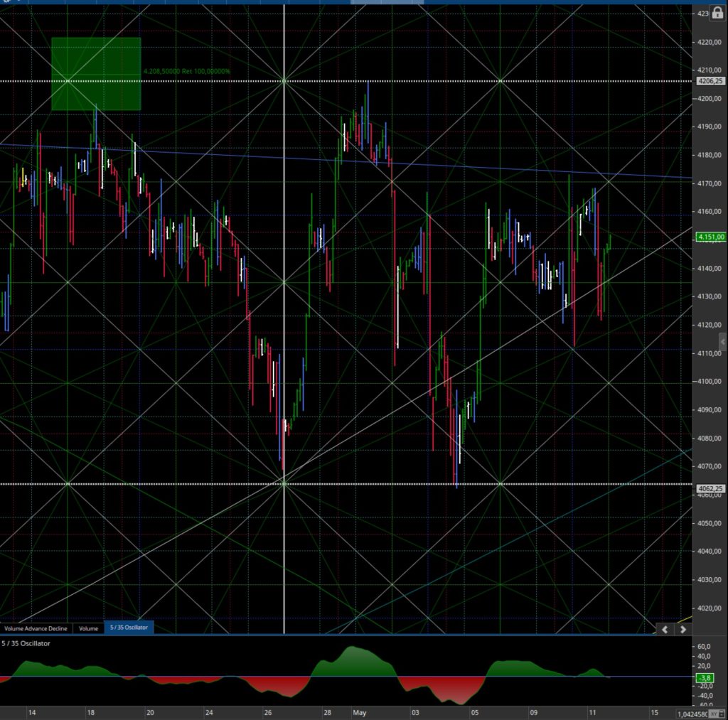Click the 4020,00 price axis label
728x720 pixels.
click(710, 608)
